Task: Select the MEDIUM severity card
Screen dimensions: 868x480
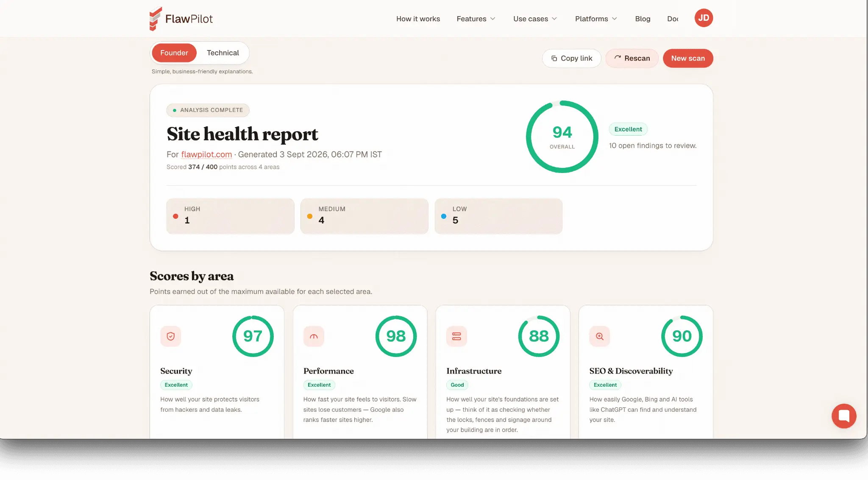Action: (364, 216)
